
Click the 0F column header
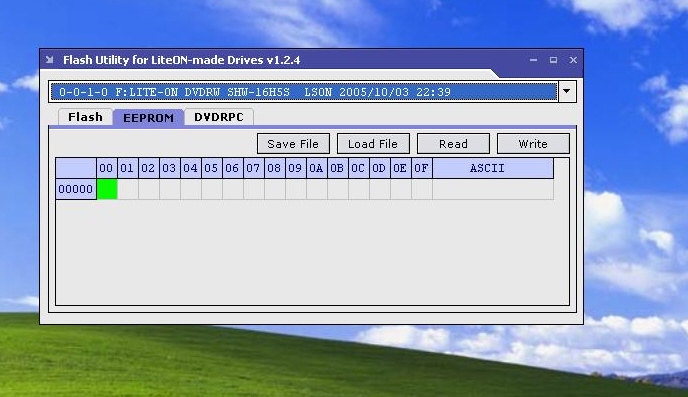pos(422,168)
